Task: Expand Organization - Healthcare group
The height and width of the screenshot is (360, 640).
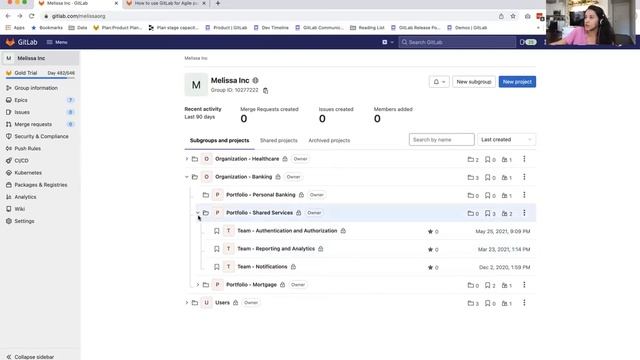Action: tap(187, 159)
